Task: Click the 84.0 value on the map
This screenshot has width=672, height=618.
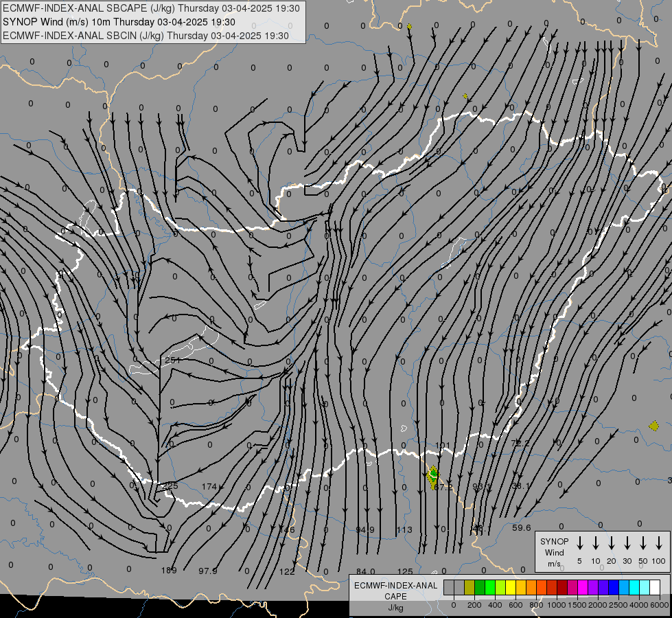Action: (366, 571)
